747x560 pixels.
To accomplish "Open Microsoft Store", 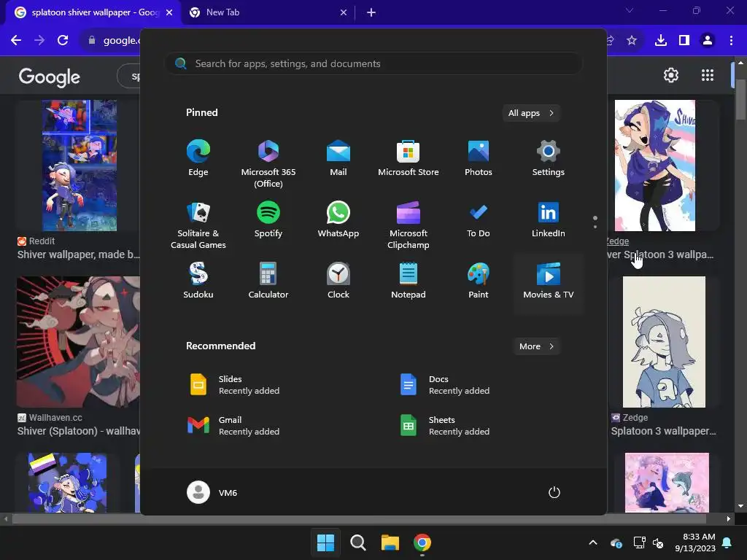I will (409, 158).
